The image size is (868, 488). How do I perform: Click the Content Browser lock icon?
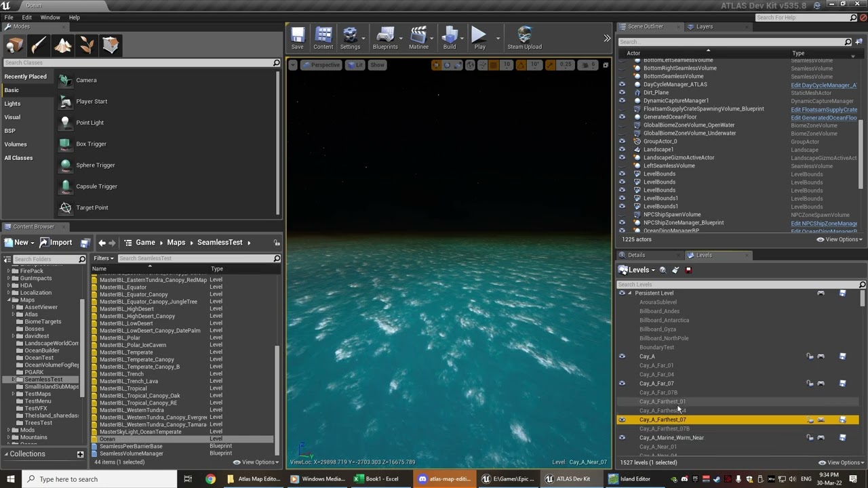point(277,243)
